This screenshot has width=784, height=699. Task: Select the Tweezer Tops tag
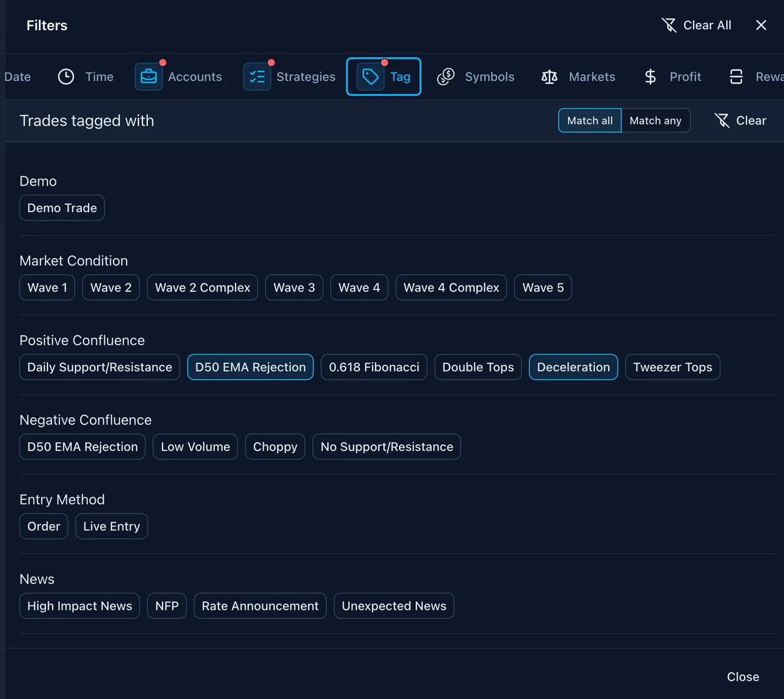tap(673, 367)
